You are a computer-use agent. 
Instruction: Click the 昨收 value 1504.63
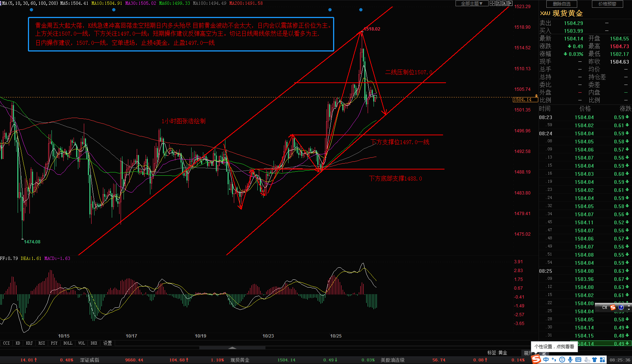(x=619, y=62)
